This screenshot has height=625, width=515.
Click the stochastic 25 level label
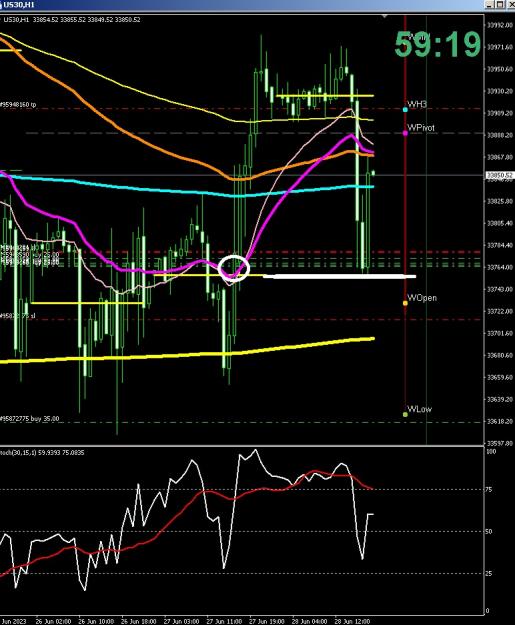point(489,574)
